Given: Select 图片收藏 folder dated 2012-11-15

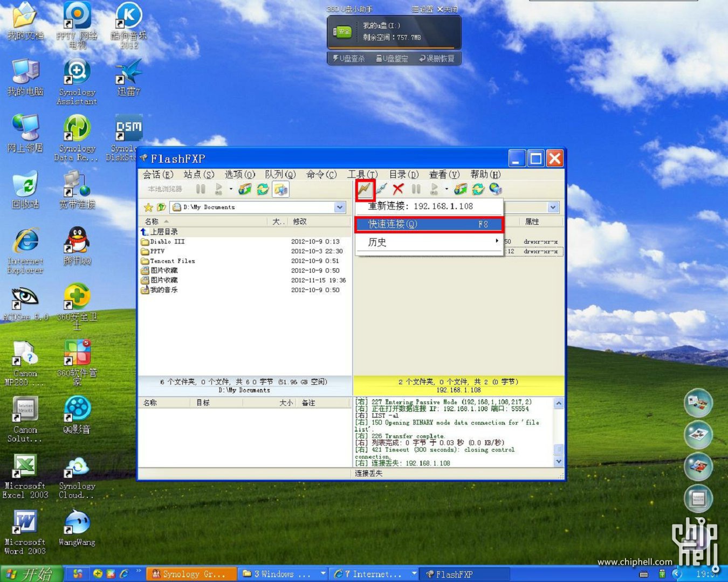Looking at the screenshot, I should [244, 280].
